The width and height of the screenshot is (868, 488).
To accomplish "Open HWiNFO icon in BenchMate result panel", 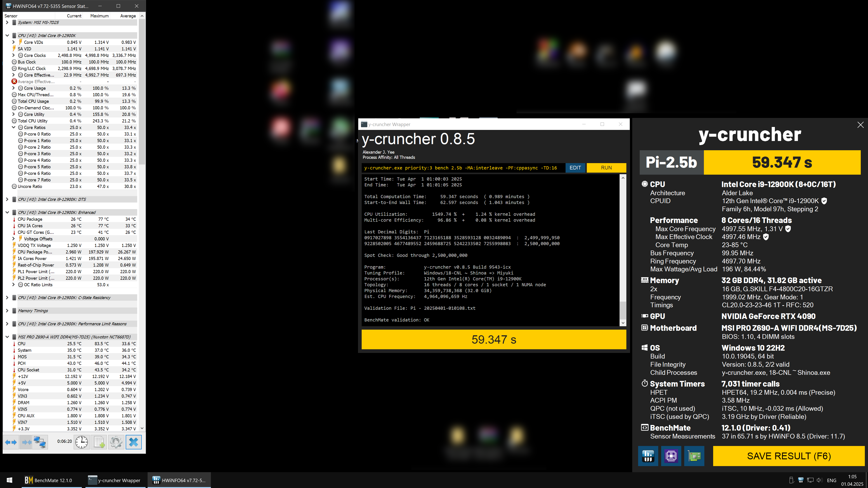I will (648, 456).
